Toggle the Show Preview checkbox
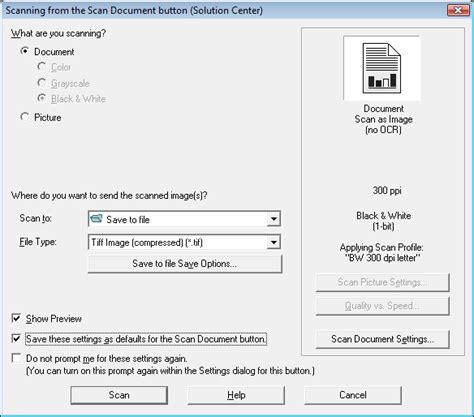The image size is (474, 417). 16,318
